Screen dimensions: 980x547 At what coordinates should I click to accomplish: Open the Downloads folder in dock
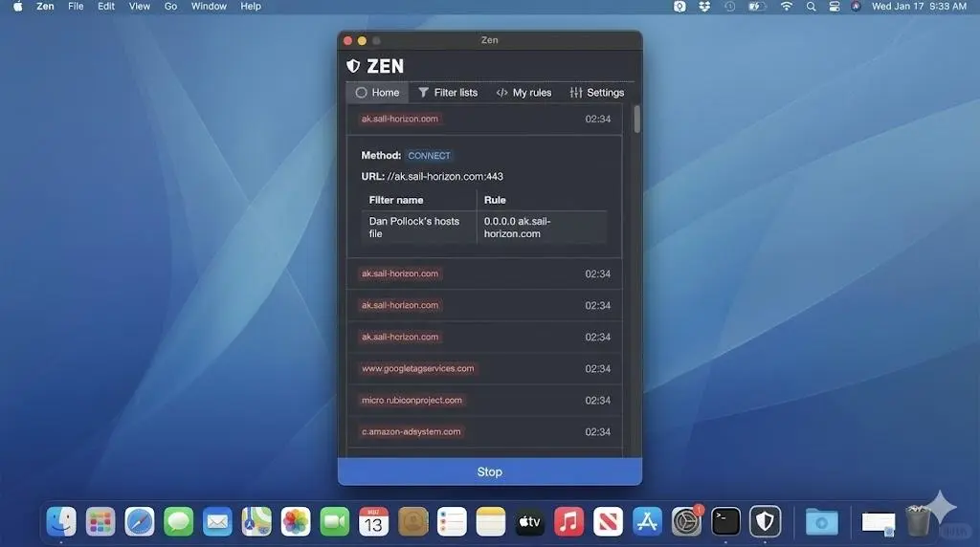pos(821,522)
